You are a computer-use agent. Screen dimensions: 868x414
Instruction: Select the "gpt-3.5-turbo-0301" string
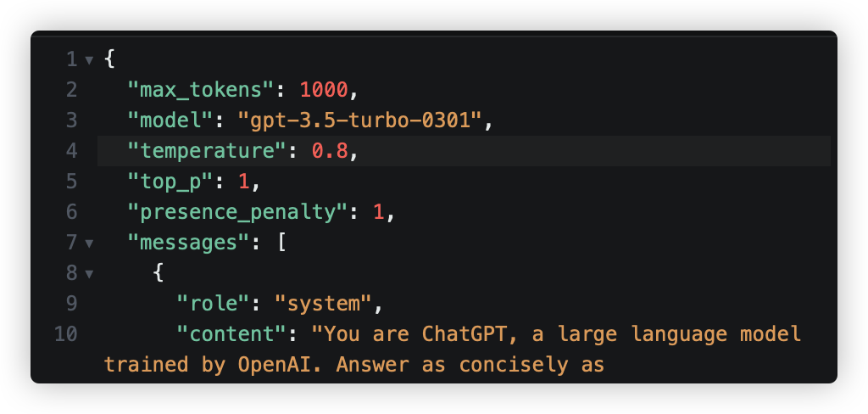tap(360, 120)
